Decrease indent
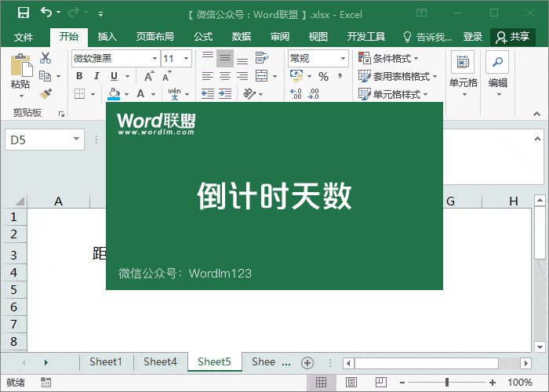This screenshot has width=549, height=392. click(x=208, y=94)
